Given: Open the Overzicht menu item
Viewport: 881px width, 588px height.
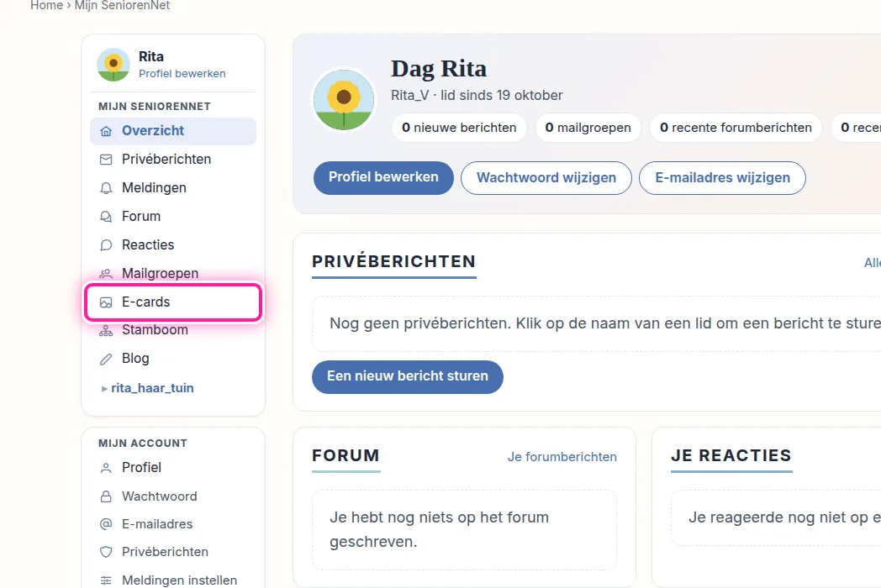Looking at the screenshot, I should (173, 131).
